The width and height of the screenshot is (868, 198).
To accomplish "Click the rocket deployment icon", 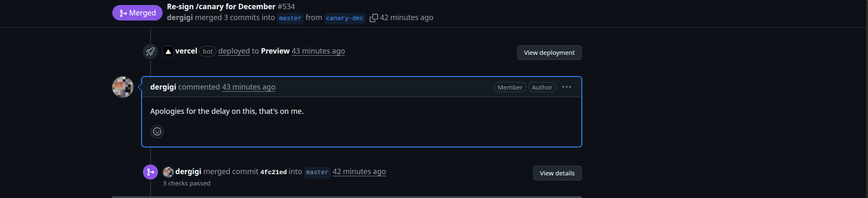I will coord(150,51).
